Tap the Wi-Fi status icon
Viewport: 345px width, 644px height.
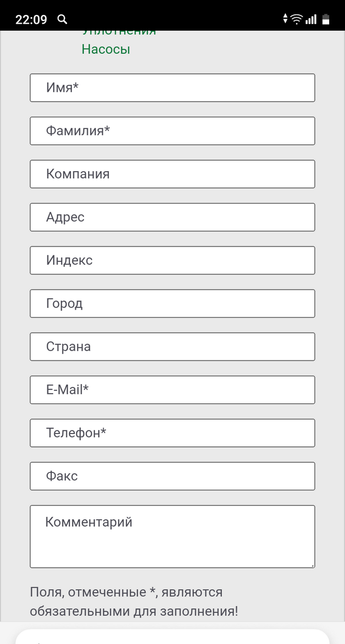tap(296, 19)
